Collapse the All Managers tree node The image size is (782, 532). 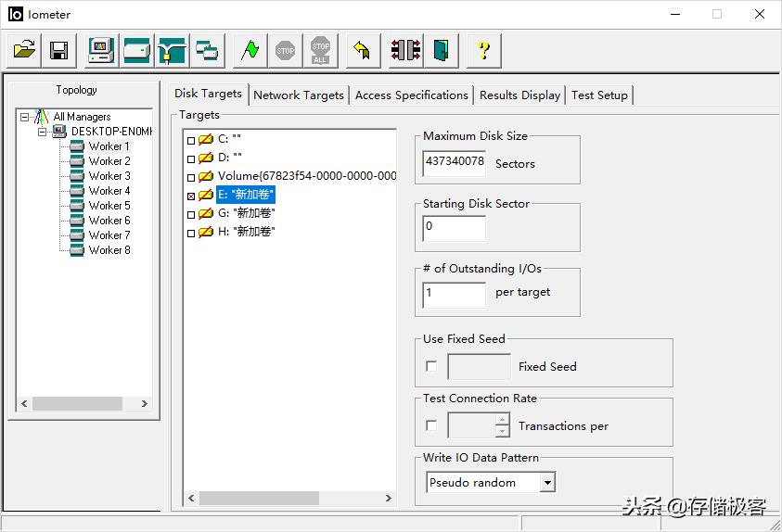click(25, 117)
